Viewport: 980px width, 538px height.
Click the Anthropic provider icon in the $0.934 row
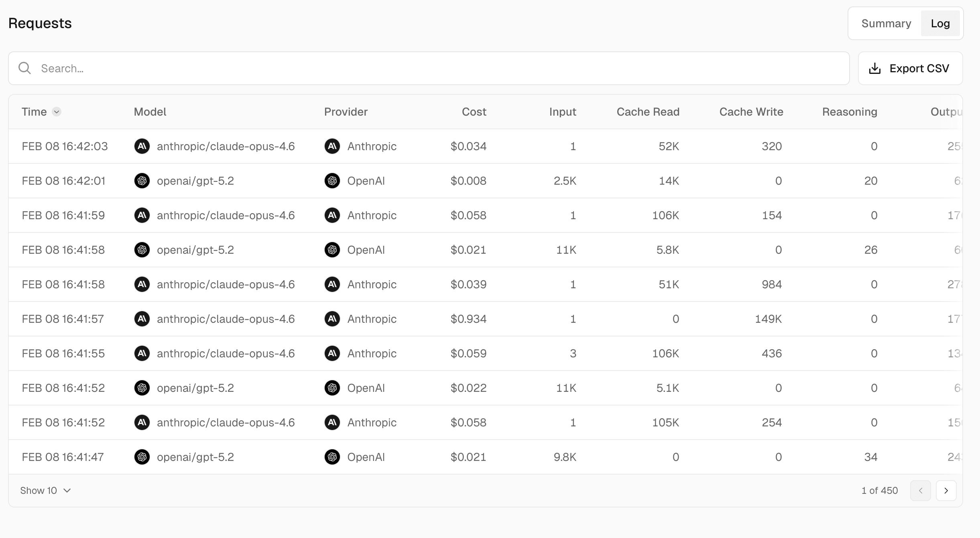pos(332,319)
